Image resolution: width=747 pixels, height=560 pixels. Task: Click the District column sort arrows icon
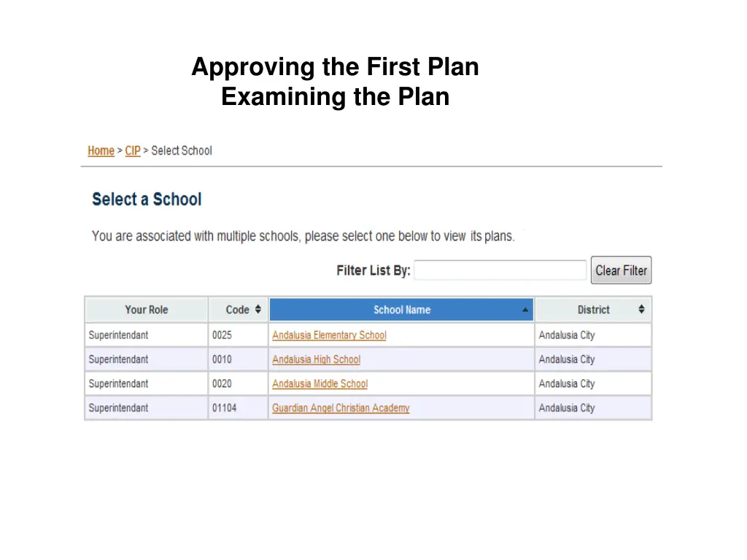coord(641,309)
